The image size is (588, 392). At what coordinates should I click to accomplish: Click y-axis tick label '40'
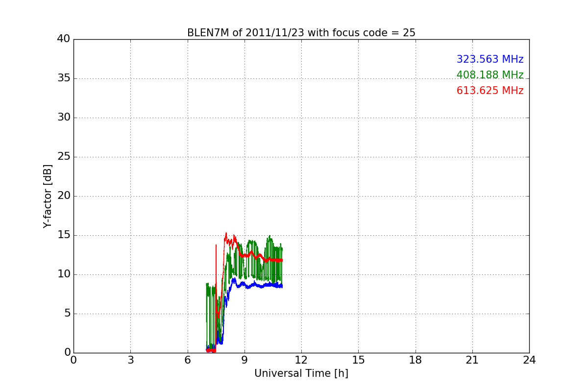[64, 39]
